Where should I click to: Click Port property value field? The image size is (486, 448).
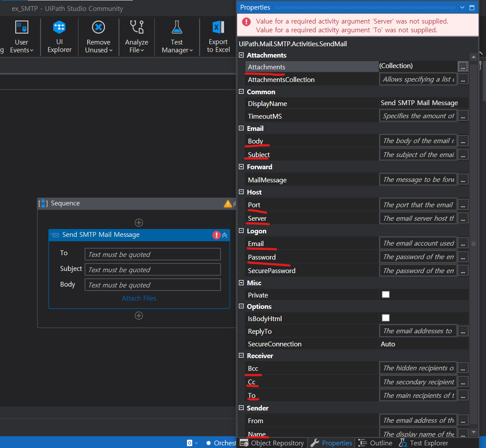tap(418, 205)
